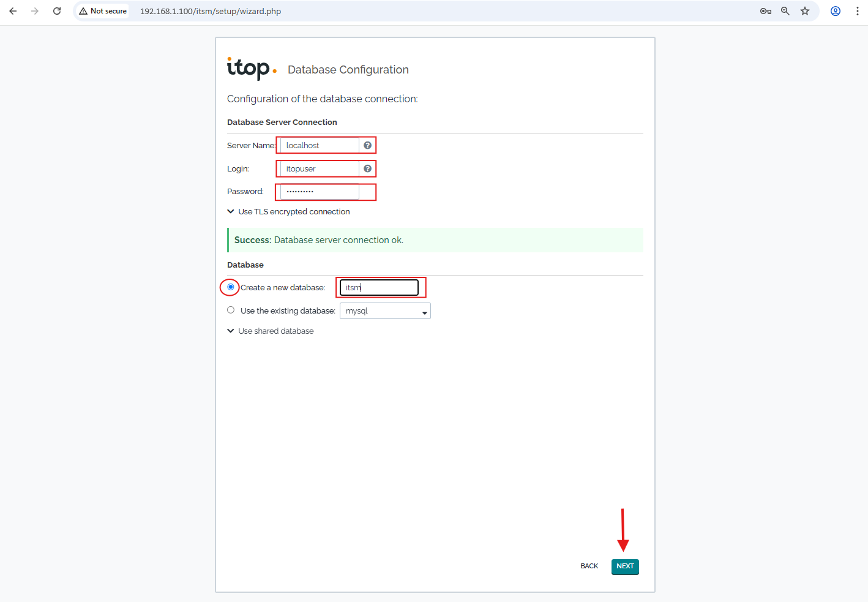This screenshot has width=868, height=602.
Task: Expand Use TLS encrypted connection
Action: [289, 211]
